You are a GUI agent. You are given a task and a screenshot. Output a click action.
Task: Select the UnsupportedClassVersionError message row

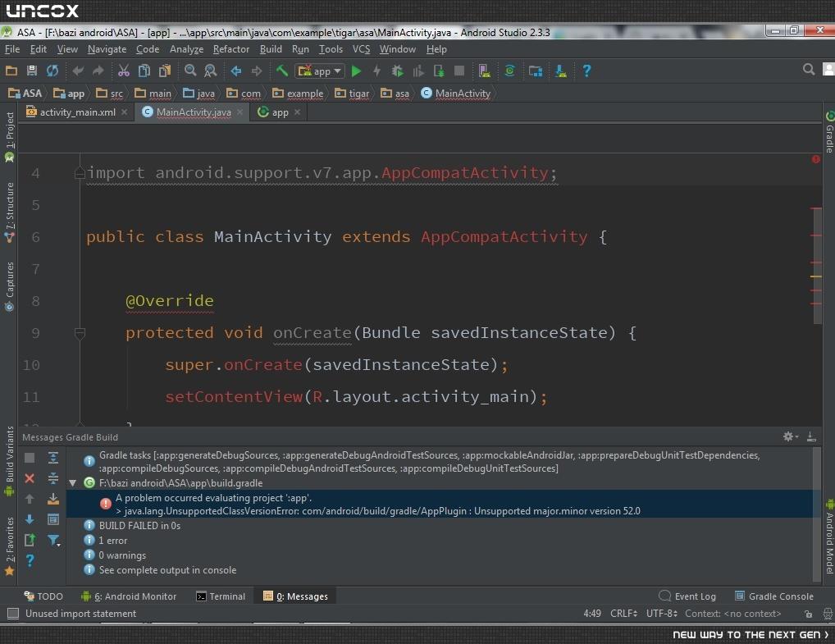[x=440, y=504]
